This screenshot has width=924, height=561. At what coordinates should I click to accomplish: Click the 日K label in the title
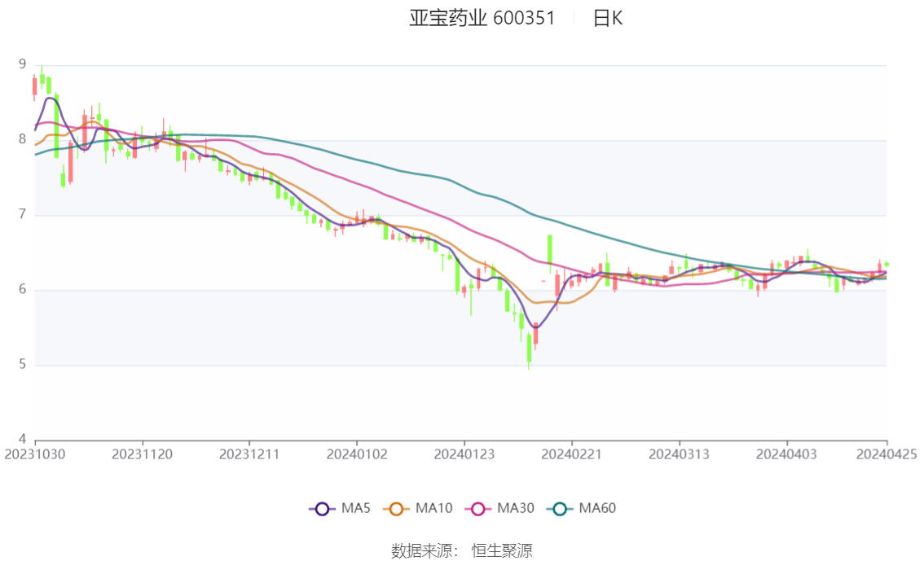(608, 18)
